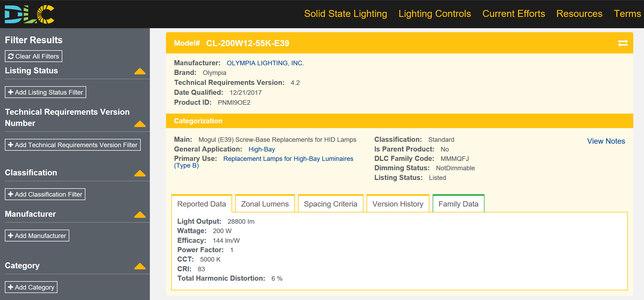Screen dimensions: 644x300
Task: Switch to the Reported Data tab
Action: click(202, 204)
